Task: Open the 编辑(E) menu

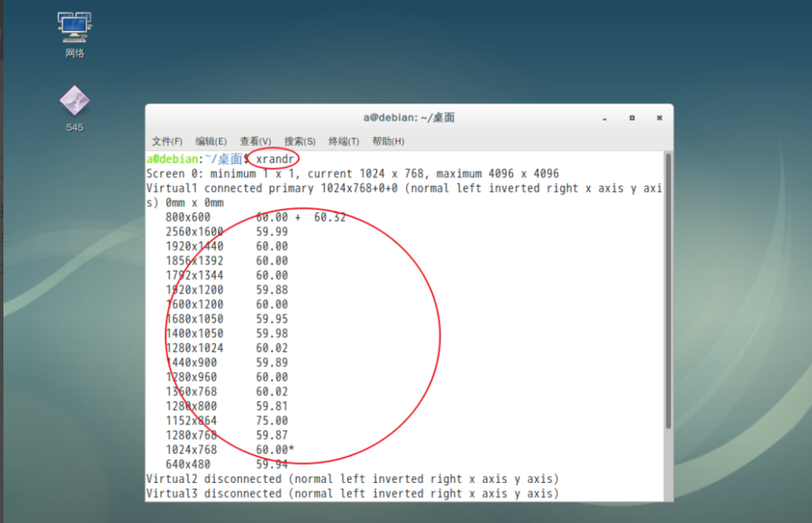Action: [211, 142]
